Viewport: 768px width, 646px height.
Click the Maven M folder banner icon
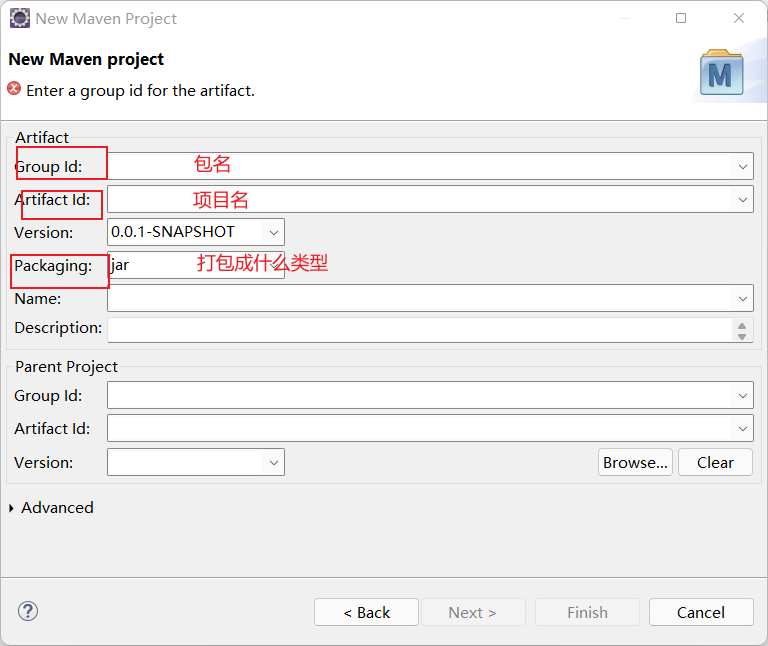[x=721, y=72]
